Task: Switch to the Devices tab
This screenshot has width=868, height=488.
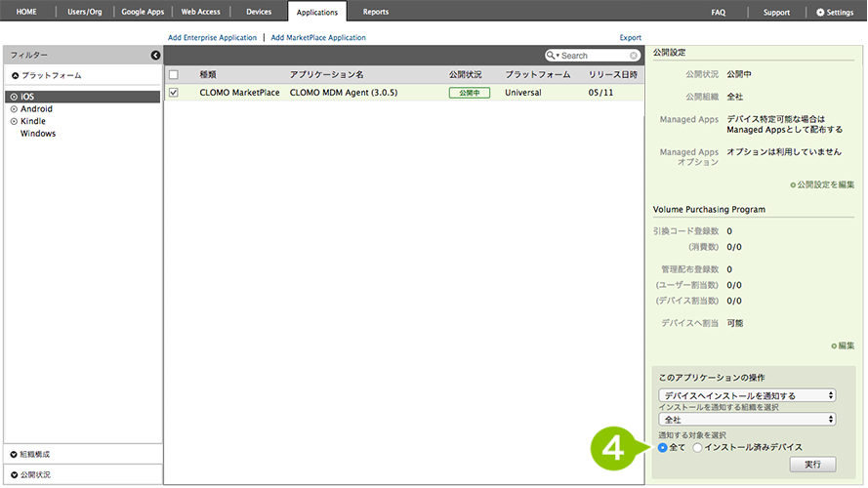Action: [259, 12]
